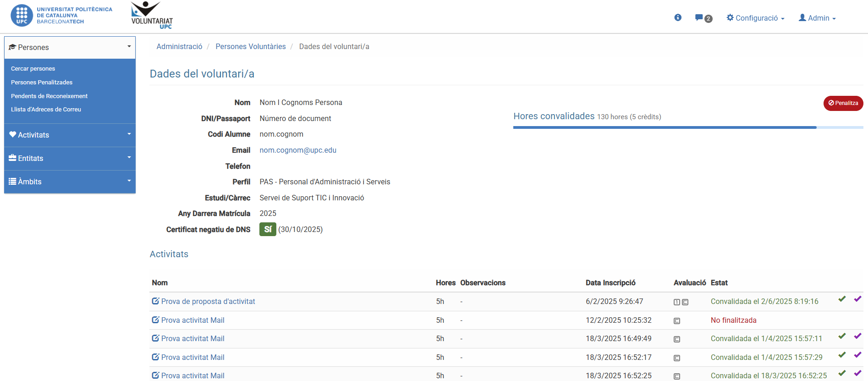Click green checkmark on Prova de proposta row
Screen dimensions: 868x381
pyautogui.click(x=842, y=299)
